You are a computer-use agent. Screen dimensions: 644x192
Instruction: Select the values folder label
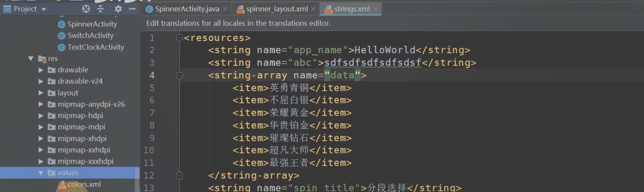[68, 173]
